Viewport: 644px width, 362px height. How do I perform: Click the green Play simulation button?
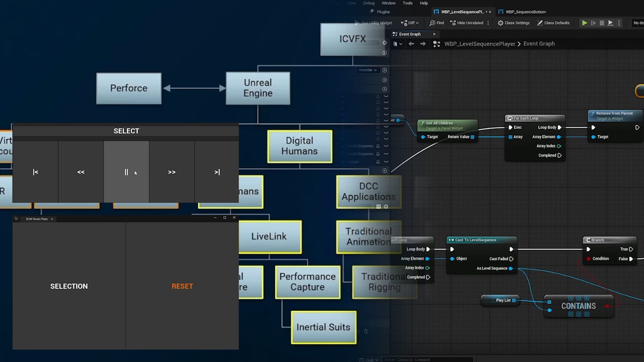coord(584,23)
